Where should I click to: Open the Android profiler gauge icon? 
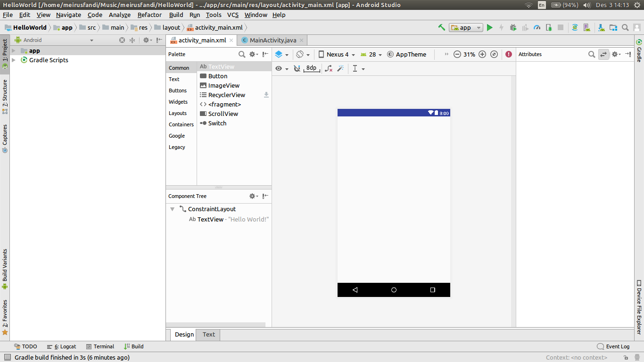tap(537, 27)
